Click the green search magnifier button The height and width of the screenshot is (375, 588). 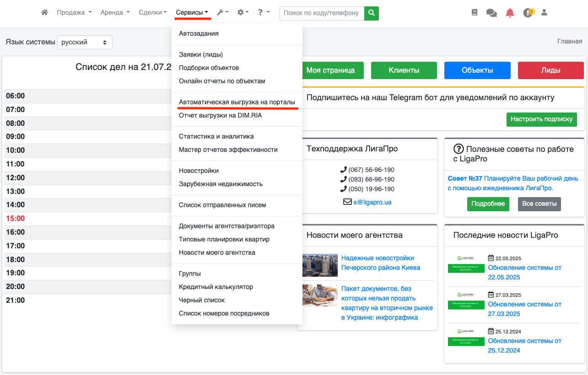tap(372, 13)
